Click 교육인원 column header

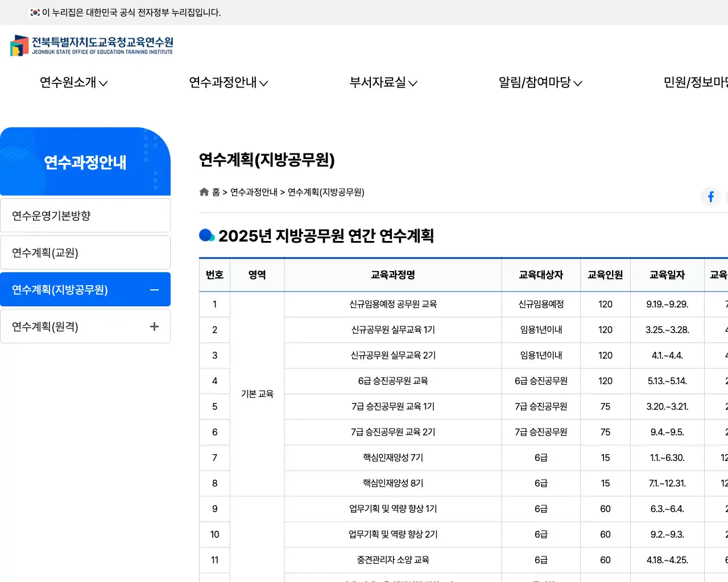click(x=605, y=275)
